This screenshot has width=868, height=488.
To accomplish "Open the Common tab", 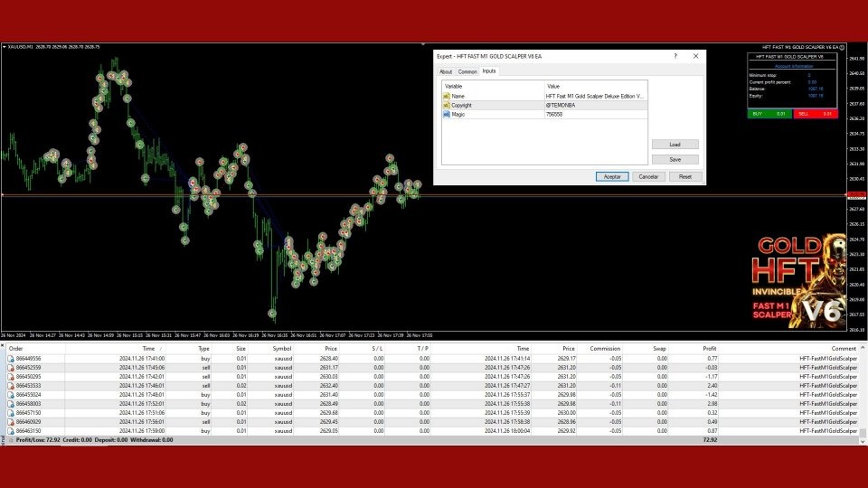I will (x=467, y=71).
